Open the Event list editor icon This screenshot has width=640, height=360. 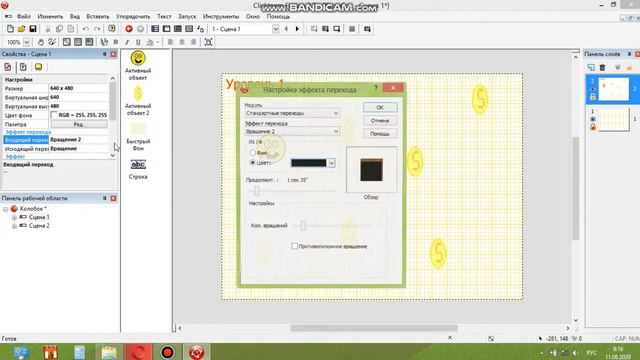189,29
